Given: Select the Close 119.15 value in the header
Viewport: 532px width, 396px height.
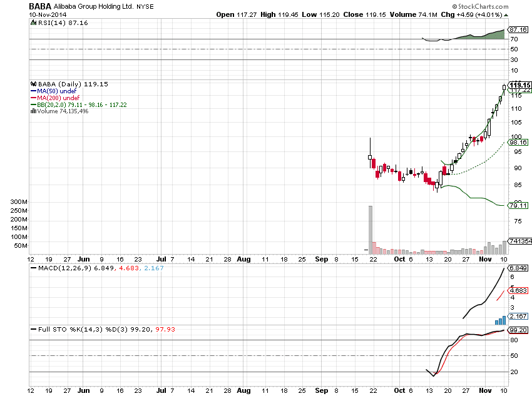Looking at the screenshot, I should 364,14.
